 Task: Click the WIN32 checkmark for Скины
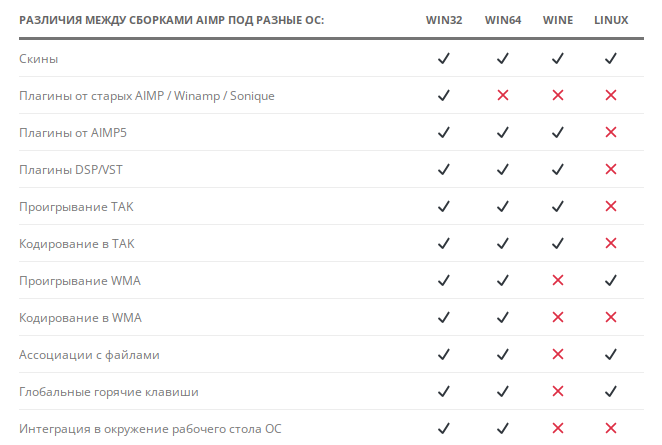(444, 59)
